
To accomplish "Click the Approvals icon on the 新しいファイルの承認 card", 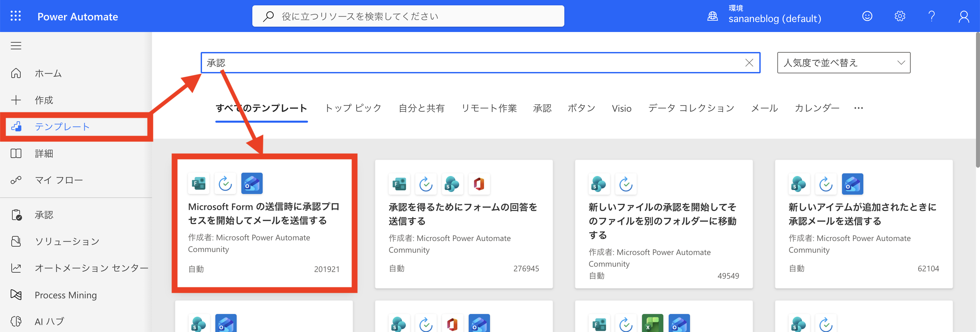I will pos(625,184).
